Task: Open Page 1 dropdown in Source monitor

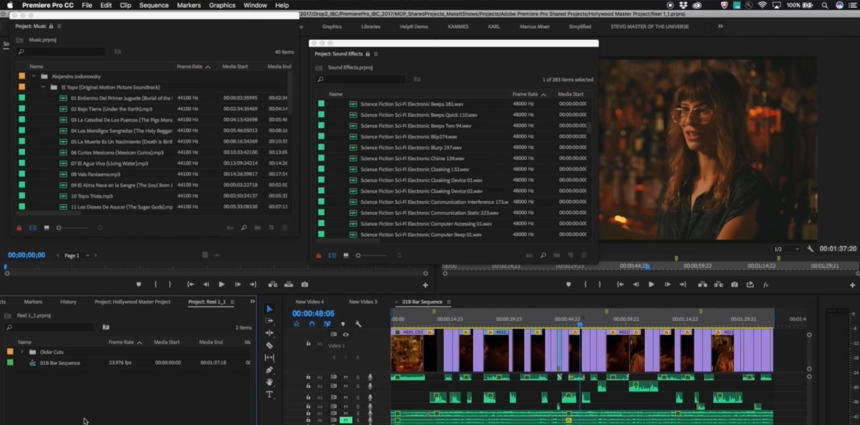Action: (x=76, y=256)
